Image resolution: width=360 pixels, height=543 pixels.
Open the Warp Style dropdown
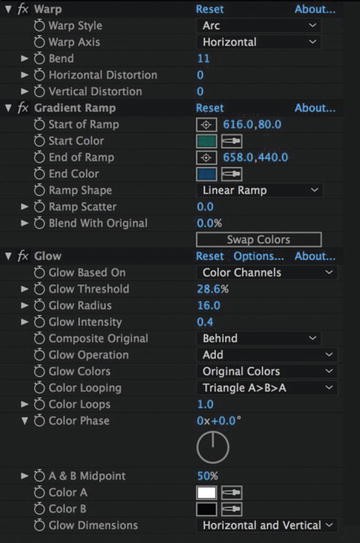coord(259,26)
